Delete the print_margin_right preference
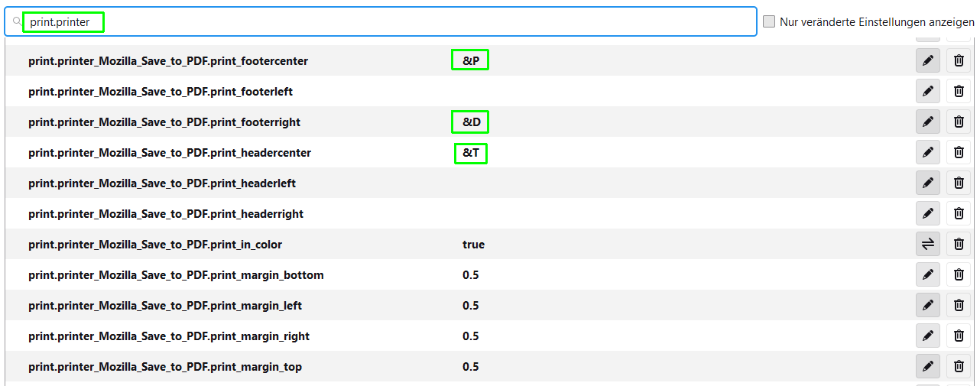This screenshot has width=980, height=386. tap(959, 336)
